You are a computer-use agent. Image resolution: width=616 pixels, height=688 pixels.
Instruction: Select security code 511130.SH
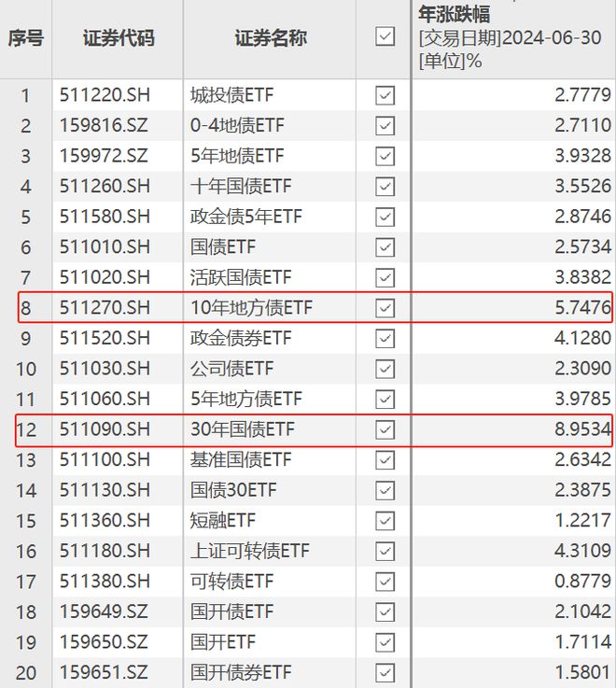tap(105, 490)
